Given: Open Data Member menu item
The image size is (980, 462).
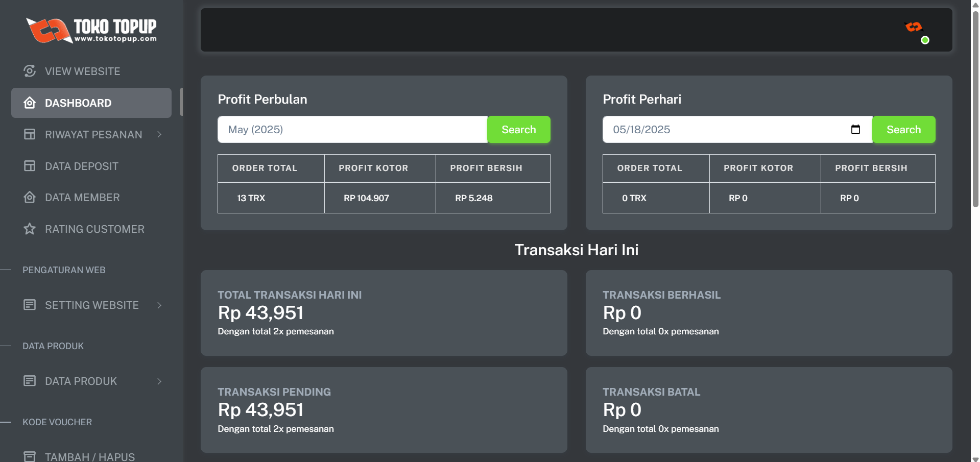Looking at the screenshot, I should pyautogui.click(x=91, y=197).
